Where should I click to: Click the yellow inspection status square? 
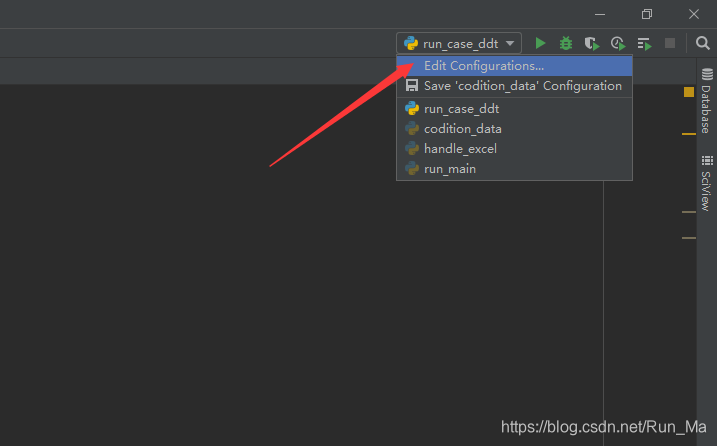pos(689,92)
